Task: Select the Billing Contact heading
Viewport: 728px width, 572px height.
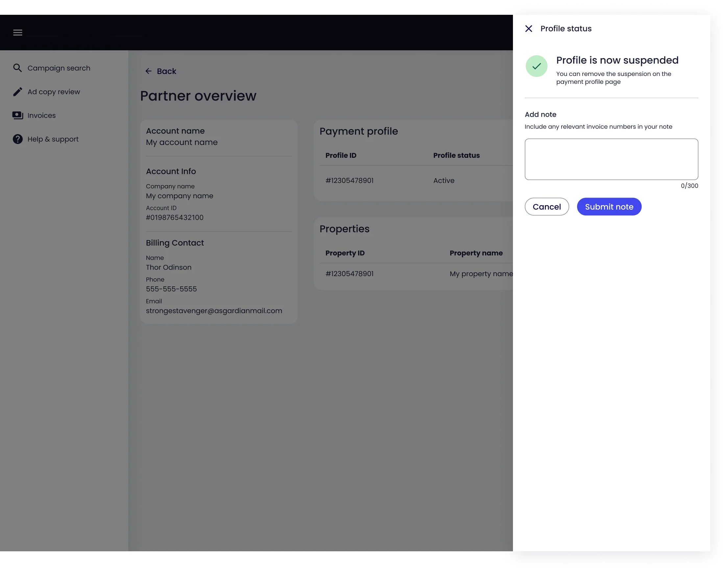Action: [175, 243]
